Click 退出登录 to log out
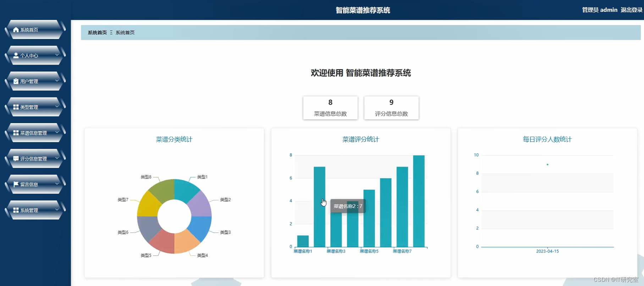The height and width of the screenshot is (286, 644). 631,10
